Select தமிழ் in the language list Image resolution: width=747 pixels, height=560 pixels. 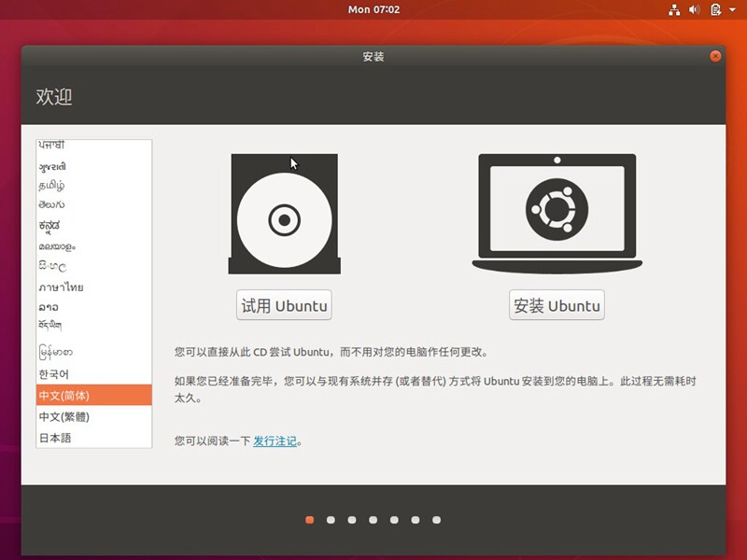click(x=93, y=186)
